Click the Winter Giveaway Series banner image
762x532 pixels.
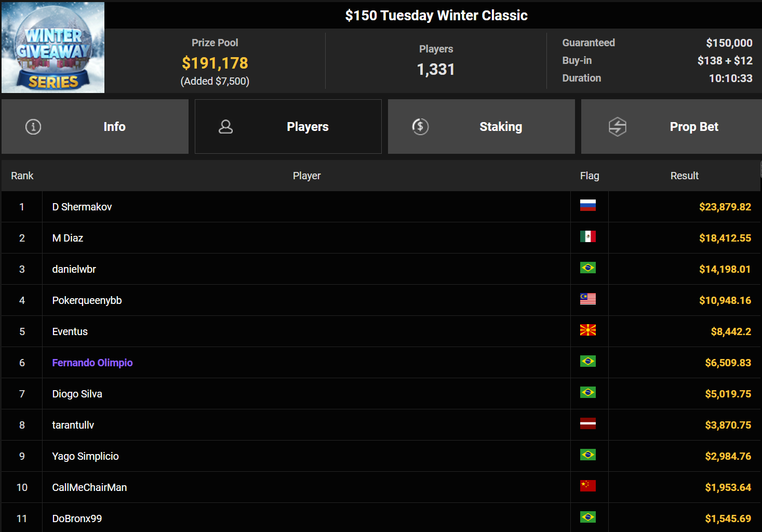[53, 48]
